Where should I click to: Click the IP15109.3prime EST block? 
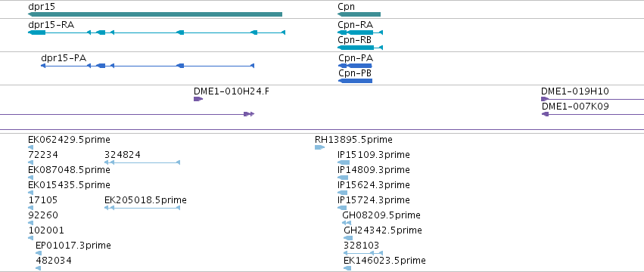[x=344, y=162]
